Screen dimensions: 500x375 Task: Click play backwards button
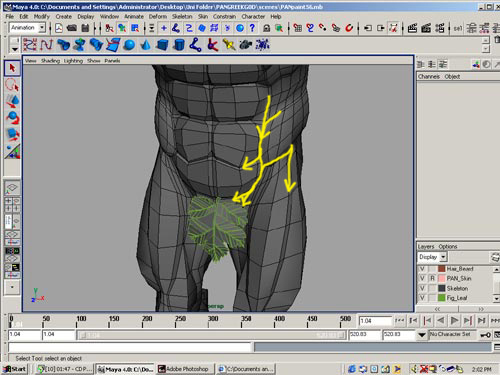pos(441,321)
